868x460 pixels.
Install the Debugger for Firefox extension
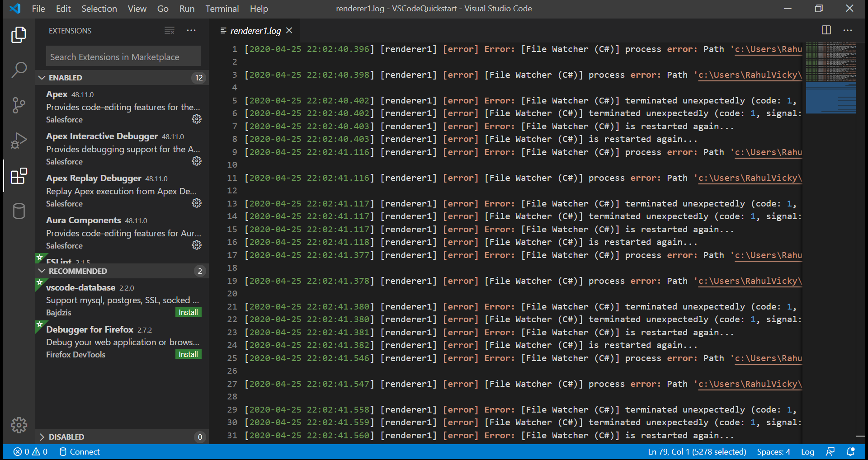tap(188, 354)
